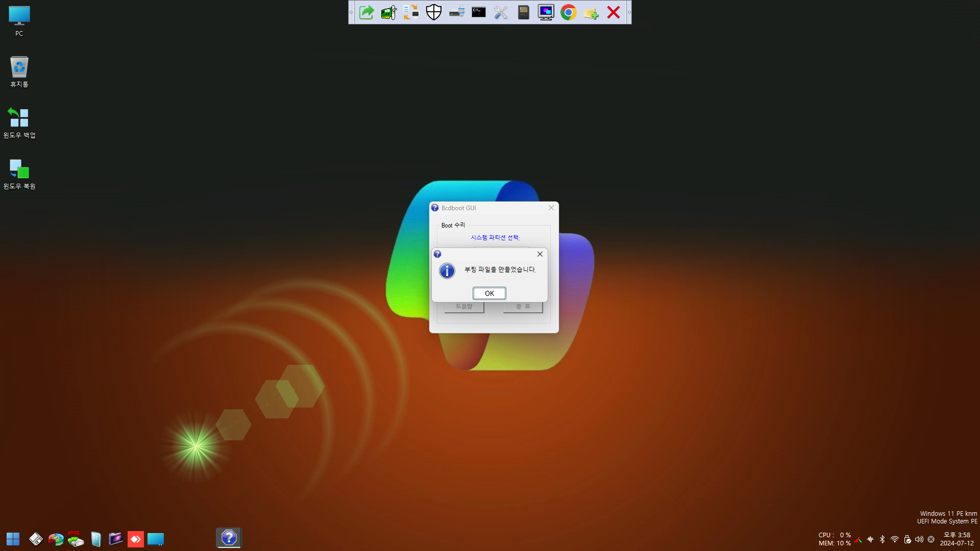Close the boot file message box with X
This screenshot has height=551, width=980.
point(540,254)
